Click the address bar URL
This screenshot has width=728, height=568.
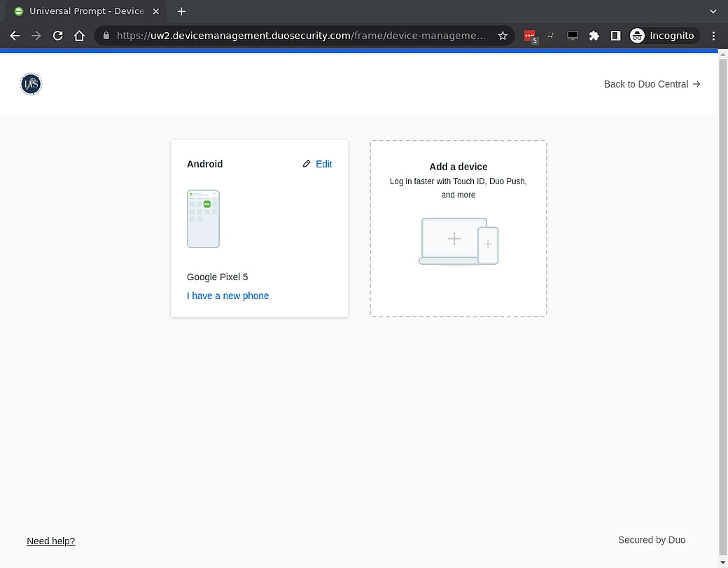pyautogui.click(x=301, y=36)
